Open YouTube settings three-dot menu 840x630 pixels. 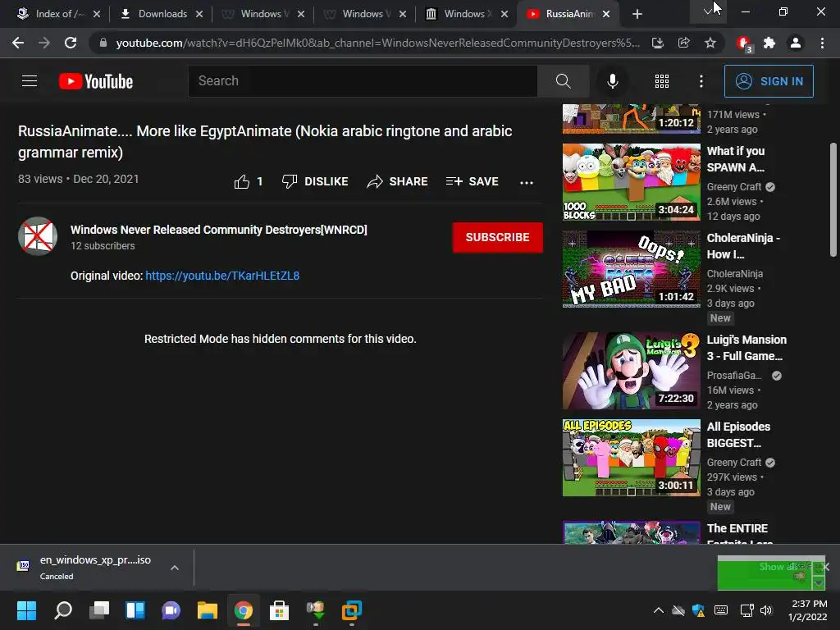[701, 81]
